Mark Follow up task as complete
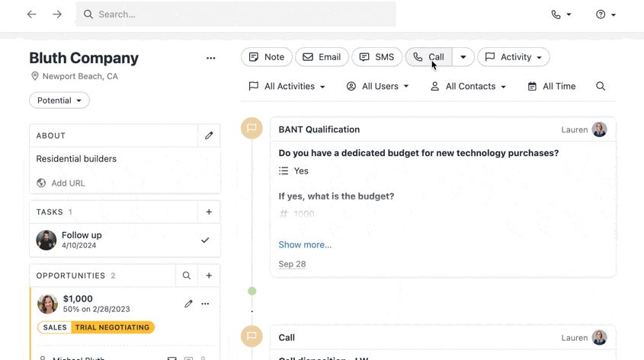The width and height of the screenshot is (644, 360). tap(205, 241)
